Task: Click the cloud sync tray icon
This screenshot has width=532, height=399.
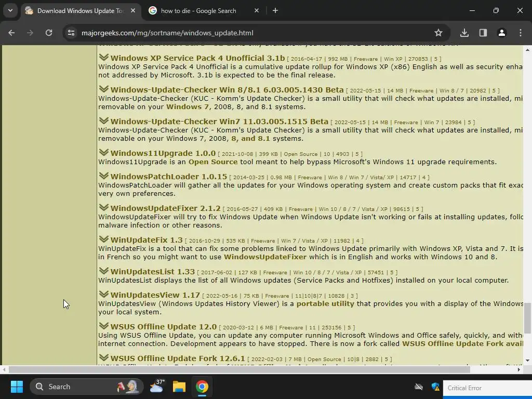Action: 419,387
